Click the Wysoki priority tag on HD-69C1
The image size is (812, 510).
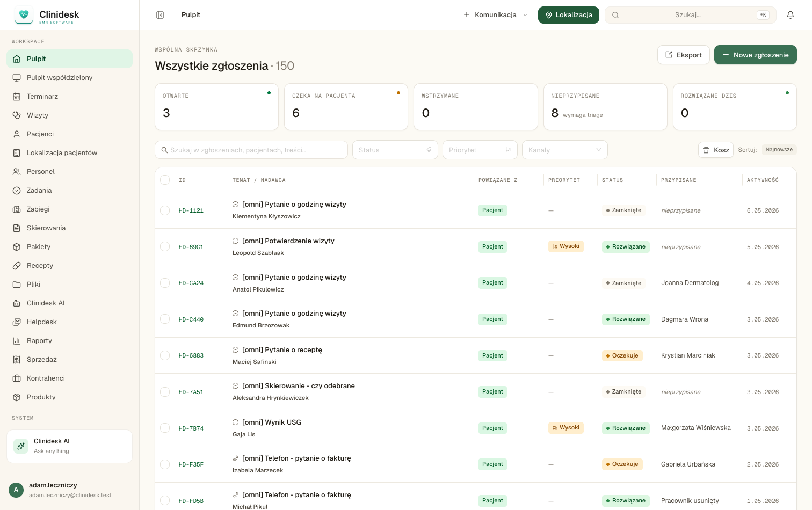[x=566, y=246]
